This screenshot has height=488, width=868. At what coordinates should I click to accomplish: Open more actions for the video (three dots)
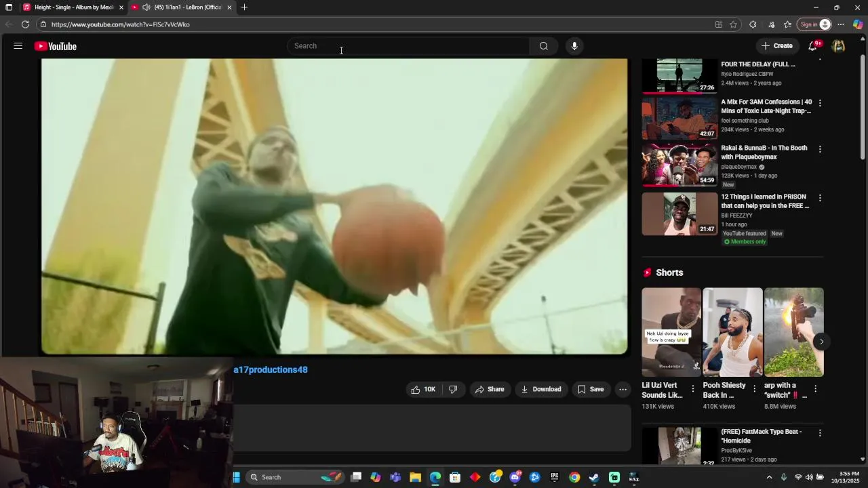[x=623, y=389]
